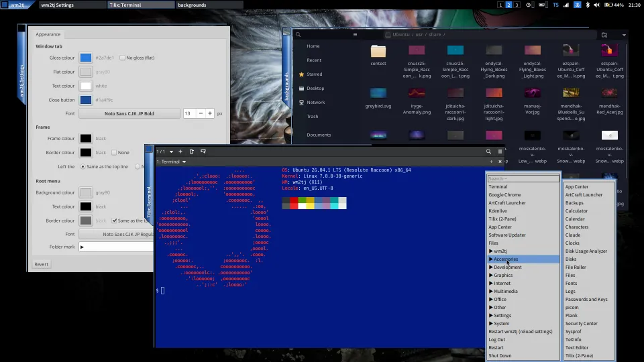Toggle the 'No gloss (flat)' checkbox
The image size is (644, 362).
coord(122,58)
